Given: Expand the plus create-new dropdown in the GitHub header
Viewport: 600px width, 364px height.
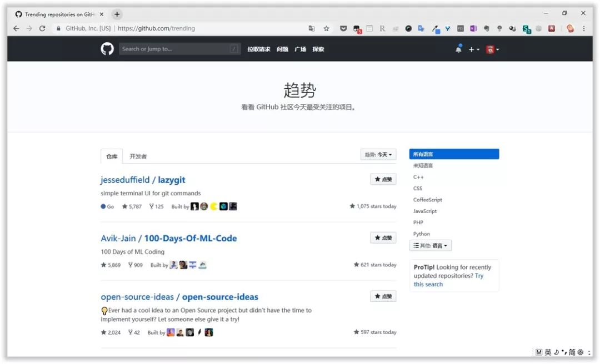Looking at the screenshot, I should coord(474,49).
